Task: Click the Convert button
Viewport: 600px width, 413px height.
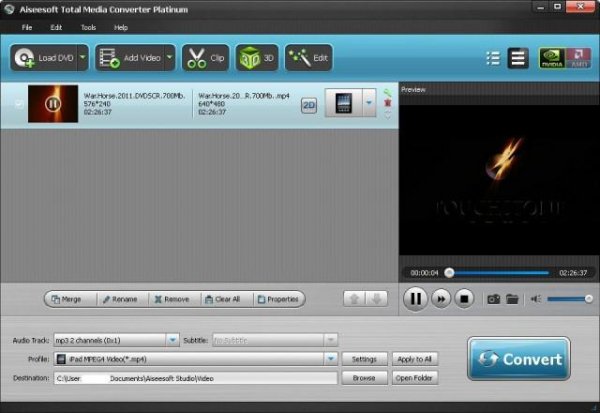Action: pos(519,359)
